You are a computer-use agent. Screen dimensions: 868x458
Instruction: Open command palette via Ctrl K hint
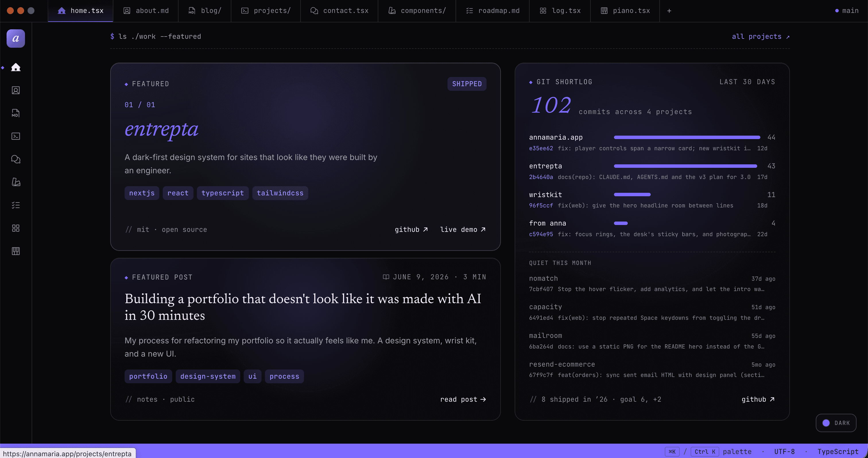(x=705, y=451)
